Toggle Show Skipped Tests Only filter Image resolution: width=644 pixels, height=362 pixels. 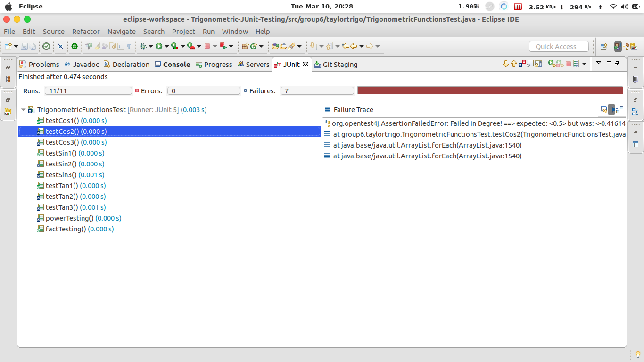530,64
